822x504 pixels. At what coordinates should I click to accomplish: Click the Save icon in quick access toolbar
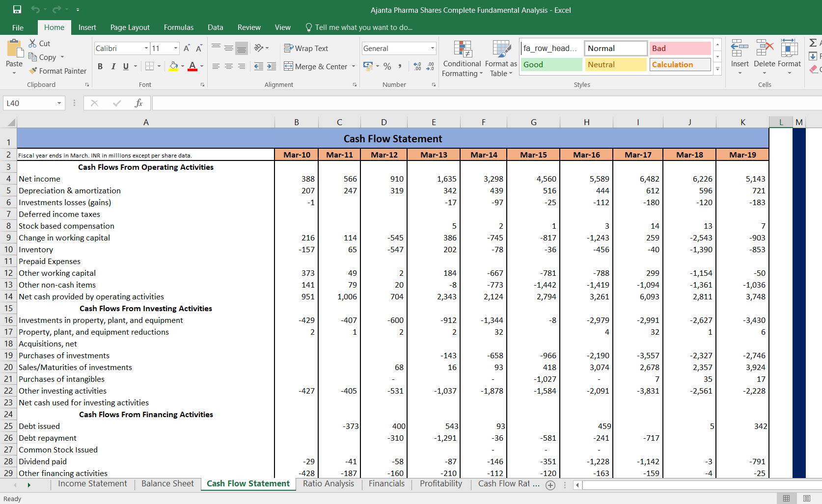(17, 9)
